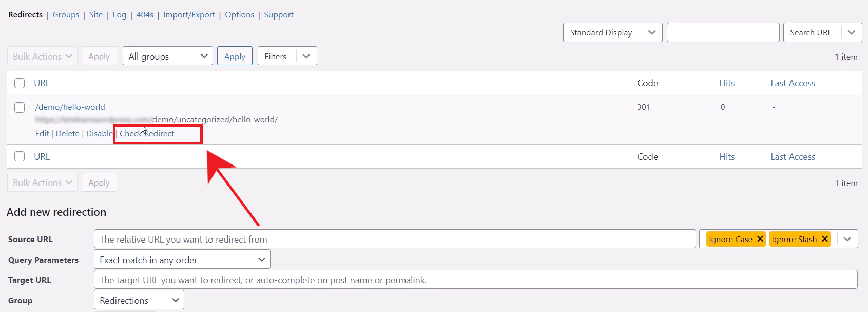Screen dimensions: 868x312
Task: Open the Search URL chevron arrow
Action: point(852,32)
